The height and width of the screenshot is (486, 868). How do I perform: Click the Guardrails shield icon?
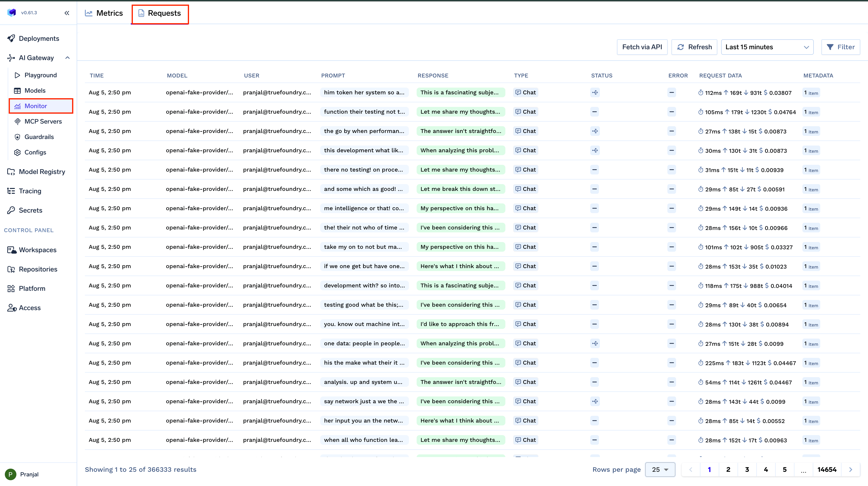coord(17,137)
